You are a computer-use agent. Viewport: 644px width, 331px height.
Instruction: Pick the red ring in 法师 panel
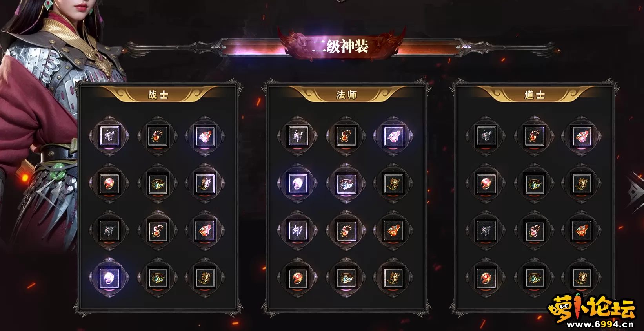point(297,278)
